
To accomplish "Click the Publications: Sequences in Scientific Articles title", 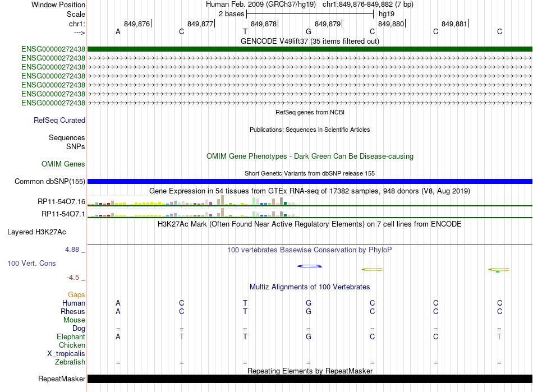I will point(310,130).
